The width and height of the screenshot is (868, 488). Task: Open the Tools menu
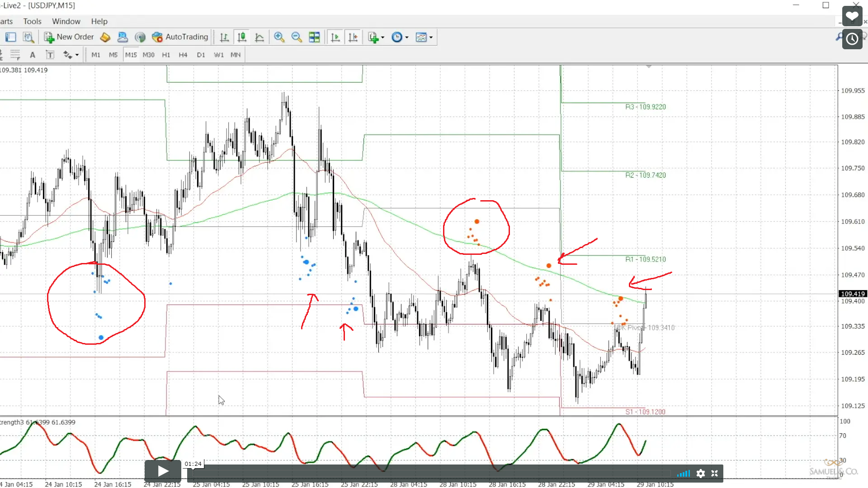pos(32,21)
